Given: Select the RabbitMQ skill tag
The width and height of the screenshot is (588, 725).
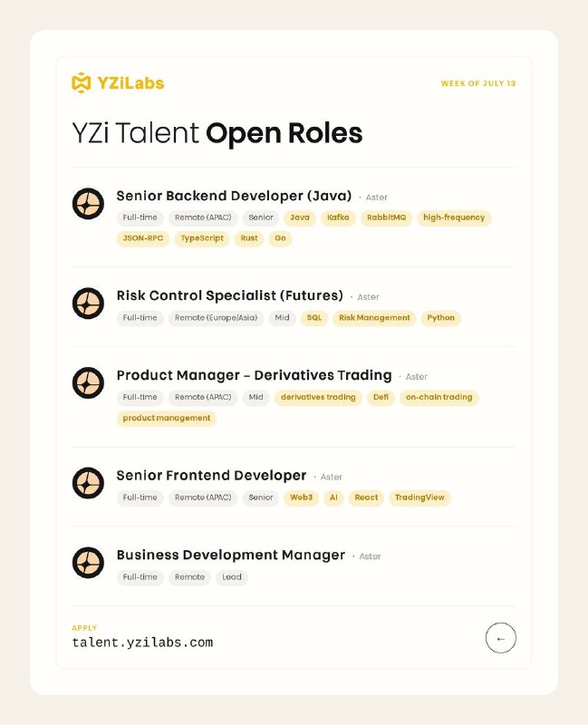Looking at the screenshot, I should point(386,217).
